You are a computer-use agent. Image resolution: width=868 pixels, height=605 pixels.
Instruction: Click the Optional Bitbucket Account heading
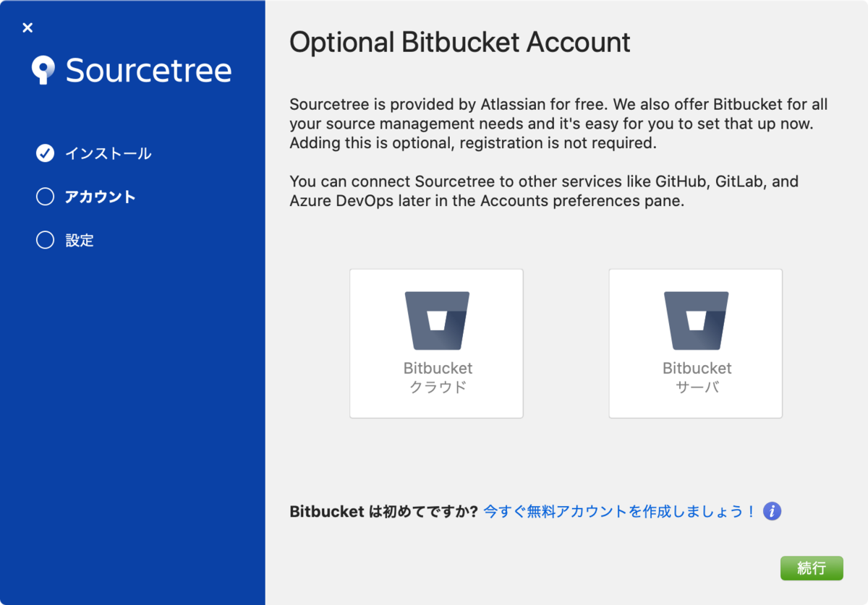pyautogui.click(x=460, y=43)
